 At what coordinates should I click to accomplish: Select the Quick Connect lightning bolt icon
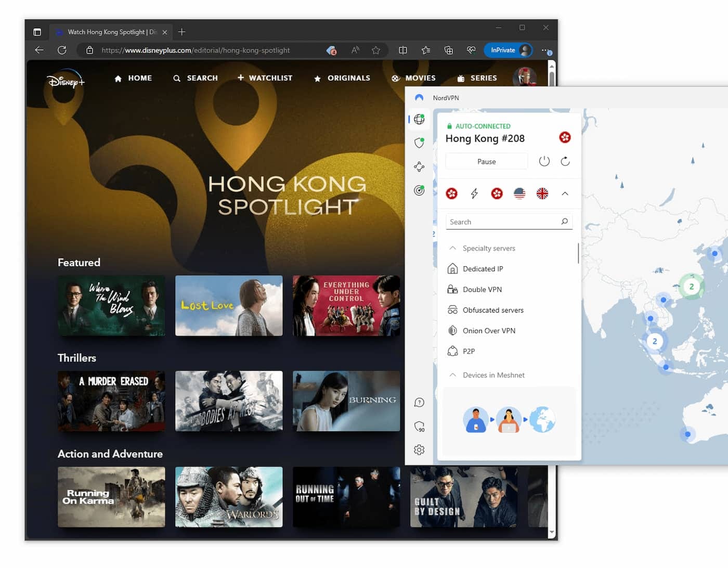coord(474,193)
